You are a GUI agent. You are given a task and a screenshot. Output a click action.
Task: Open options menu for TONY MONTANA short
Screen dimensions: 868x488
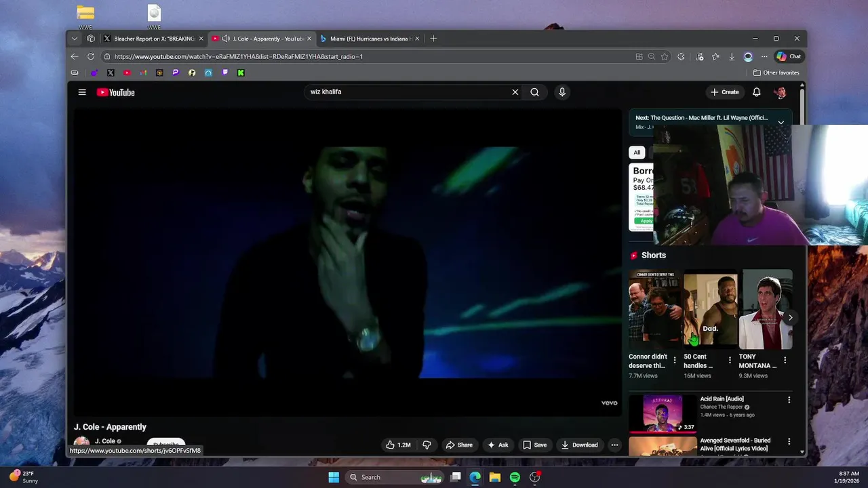click(x=785, y=360)
